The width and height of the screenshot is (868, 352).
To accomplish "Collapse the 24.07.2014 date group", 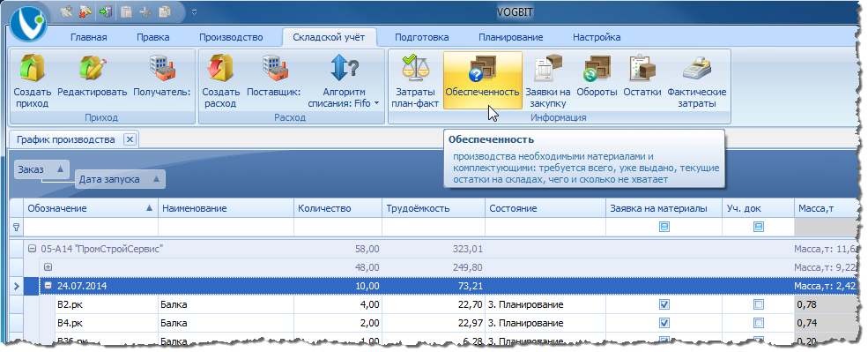I will click(48, 286).
